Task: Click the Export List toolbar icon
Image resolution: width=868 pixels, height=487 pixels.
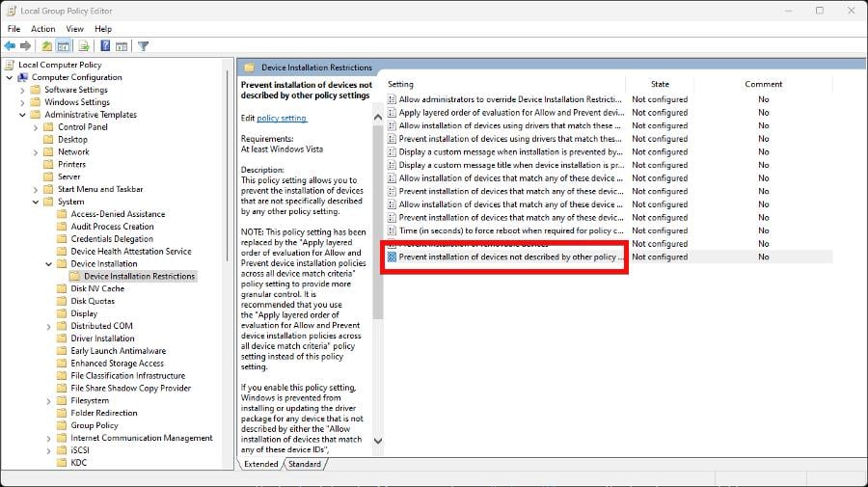Action: (84, 46)
